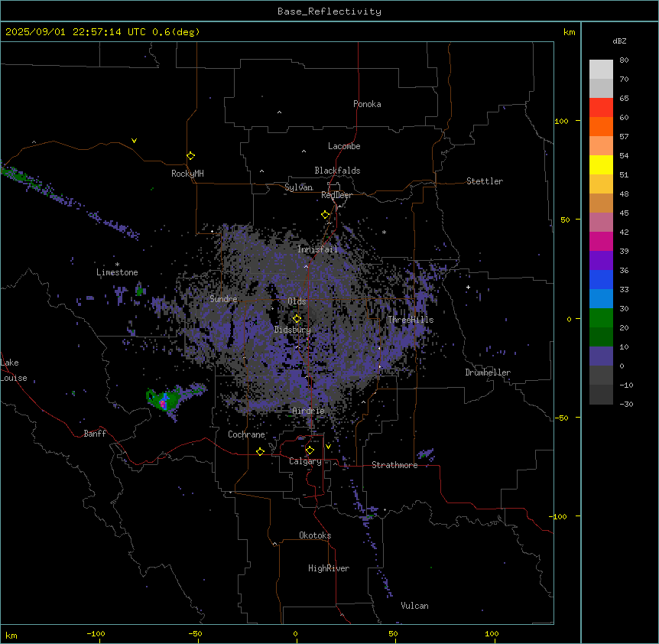Screen dimensions: 659x644
Task: Pick the orange 57-60 dBZ legend swatch
Action: click(601, 126)
